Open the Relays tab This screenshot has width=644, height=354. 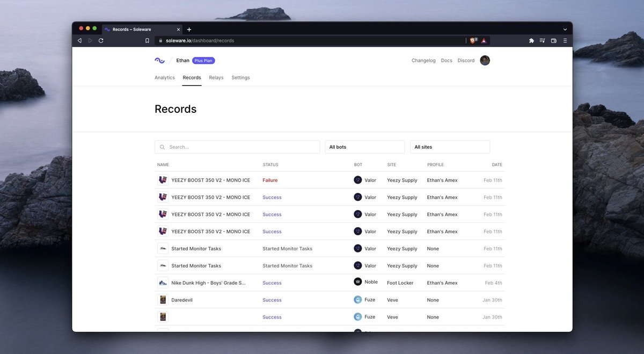click(216, 78)
